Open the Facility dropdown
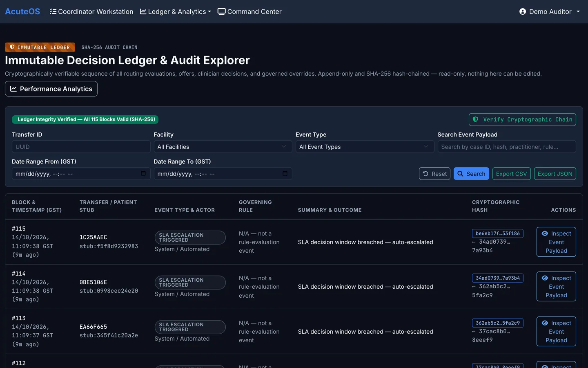Viewport: 588px width, 368px height. point(223,147)
